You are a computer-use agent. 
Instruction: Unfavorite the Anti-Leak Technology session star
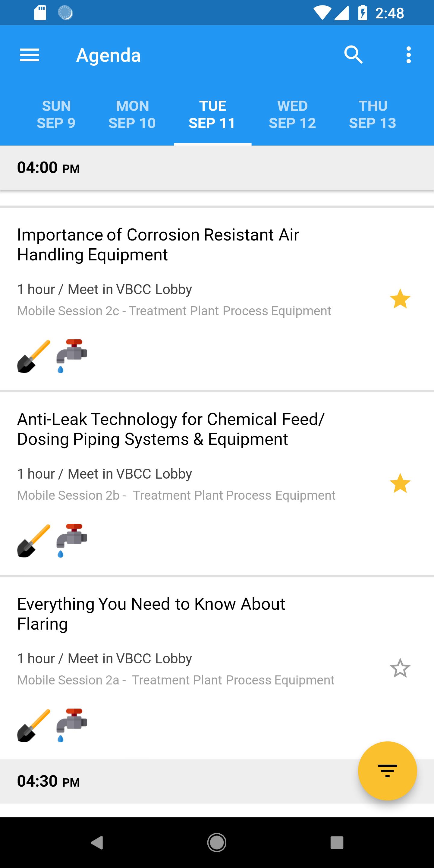(400, 483)
